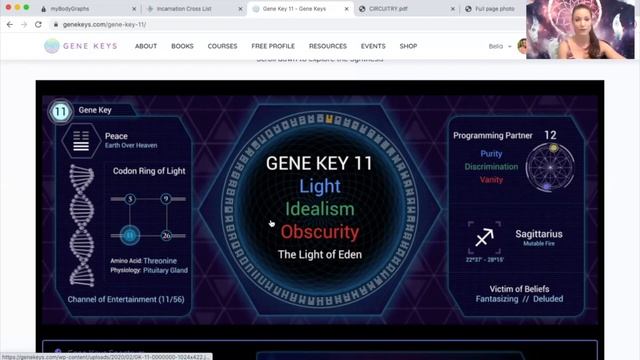Click the Programming Partner heading
This screenshot has height=360, width=640.
coord(493,136)
